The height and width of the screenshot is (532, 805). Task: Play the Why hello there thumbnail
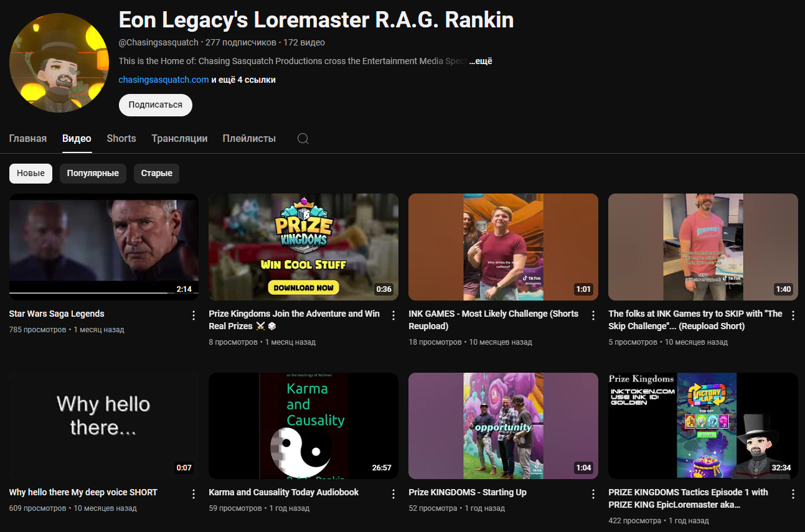pos(104,426)
